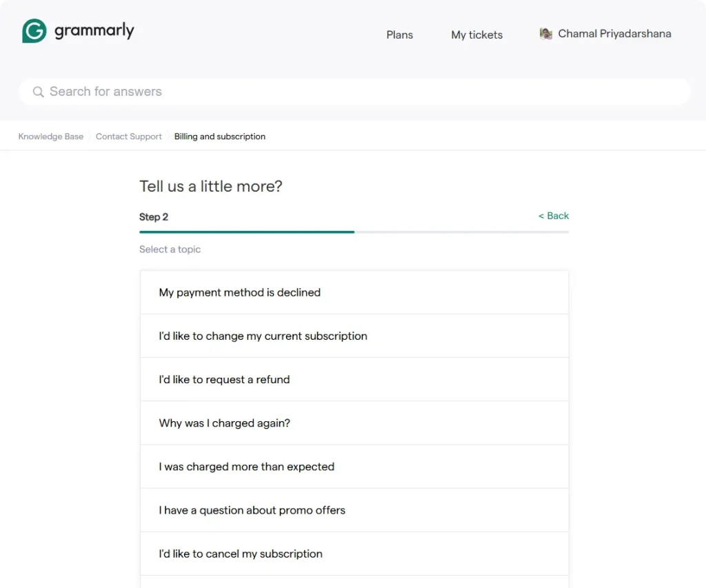Choose I'd like to change my current subscription

354,336
